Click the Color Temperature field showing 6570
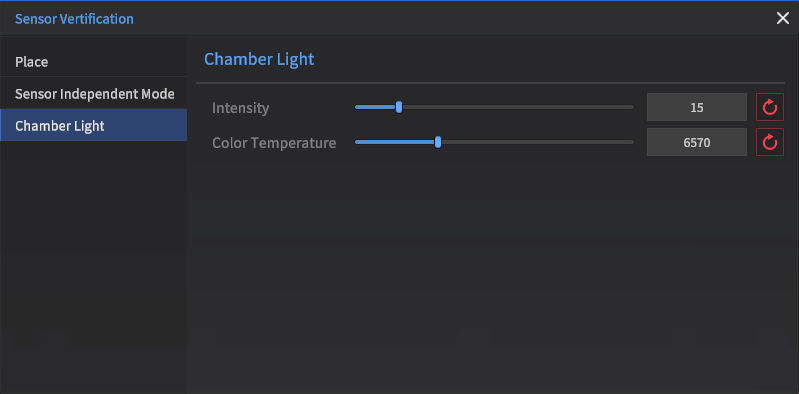 [697, 142]
